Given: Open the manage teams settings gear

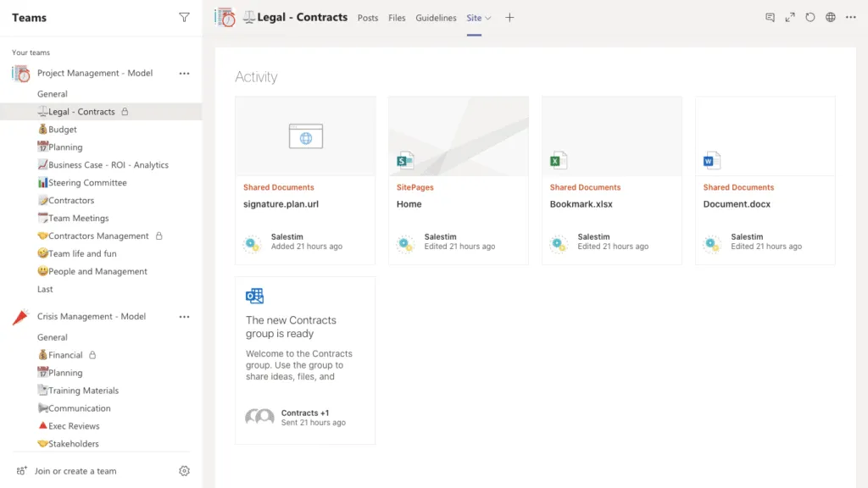Looking at the screenshot, I should pyautogui.click(x=184, y=471).
